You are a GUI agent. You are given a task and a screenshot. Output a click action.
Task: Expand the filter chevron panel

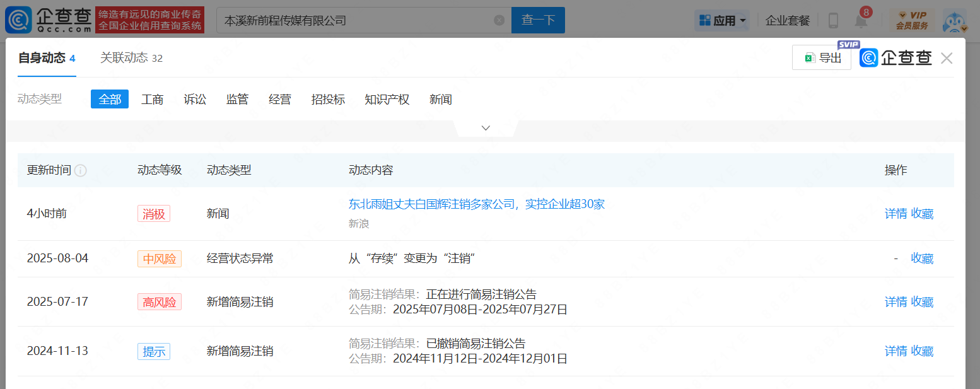[x=486, y=128]
